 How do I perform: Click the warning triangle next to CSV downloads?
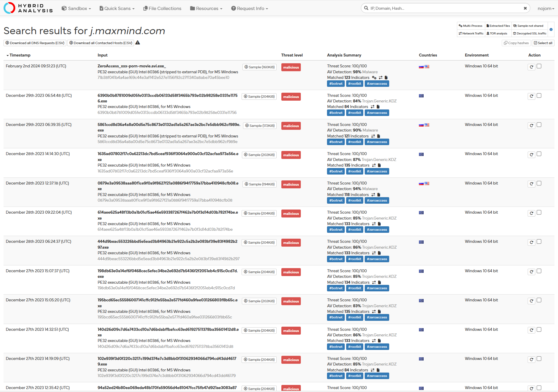[138, 43]
